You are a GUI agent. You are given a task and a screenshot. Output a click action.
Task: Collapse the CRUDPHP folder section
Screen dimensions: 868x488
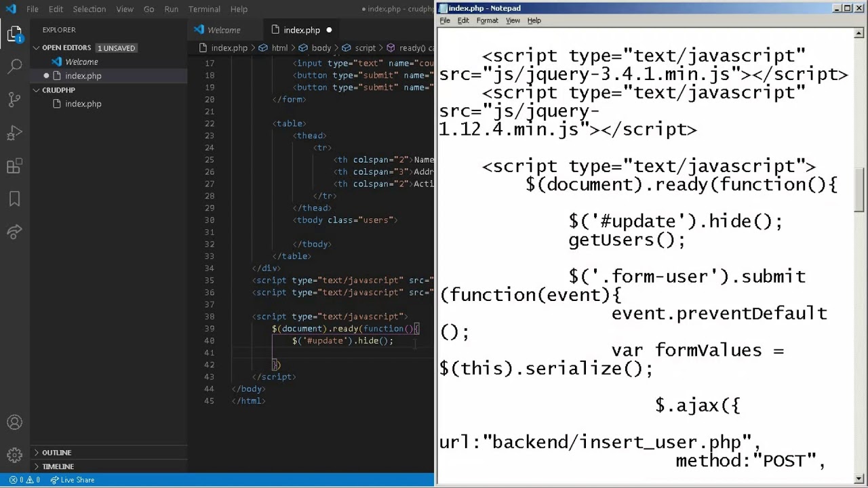tap(58, 89)
